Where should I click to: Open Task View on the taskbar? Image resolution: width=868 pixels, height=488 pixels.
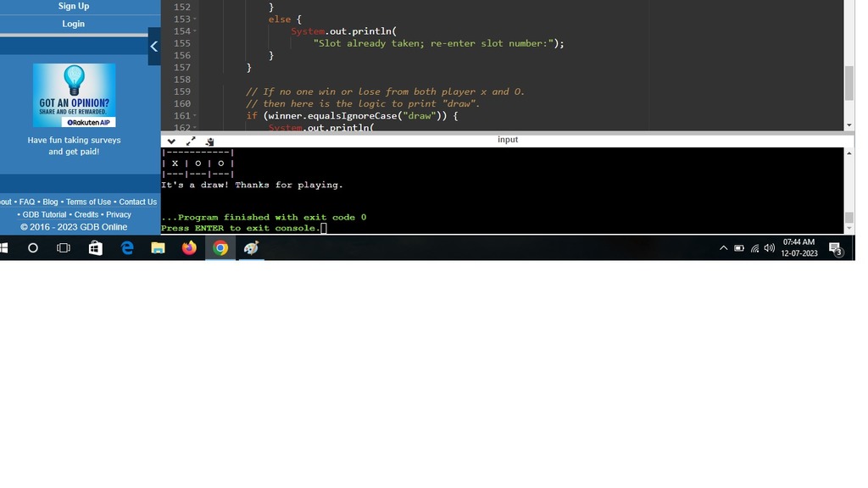[64, 248]
